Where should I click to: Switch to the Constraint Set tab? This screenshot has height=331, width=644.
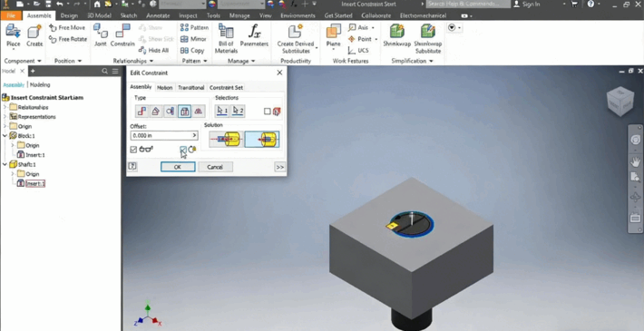click(226, 87)
